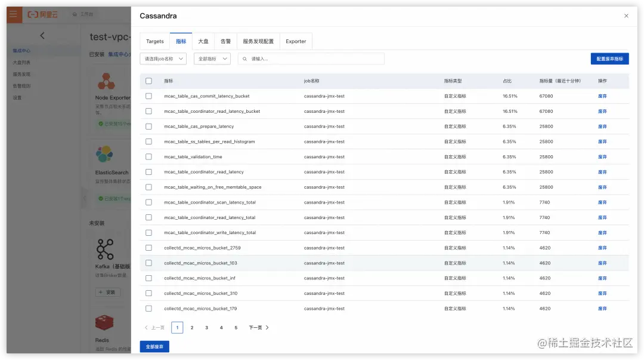The height and width of the screenshot is (360, 644).
Task: Open the job name selection dropdown
Action: click(163, 59)
